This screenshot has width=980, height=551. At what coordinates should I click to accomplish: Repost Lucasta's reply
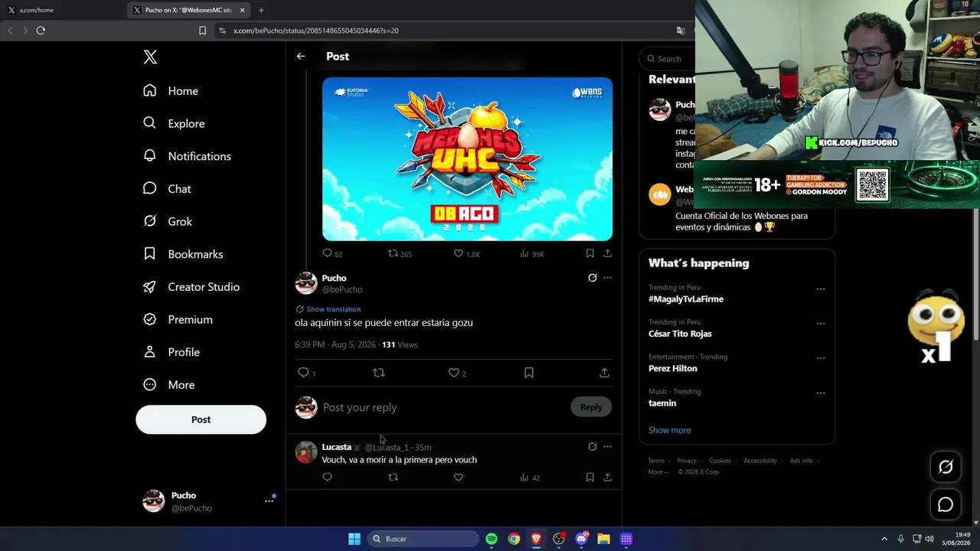393,478
